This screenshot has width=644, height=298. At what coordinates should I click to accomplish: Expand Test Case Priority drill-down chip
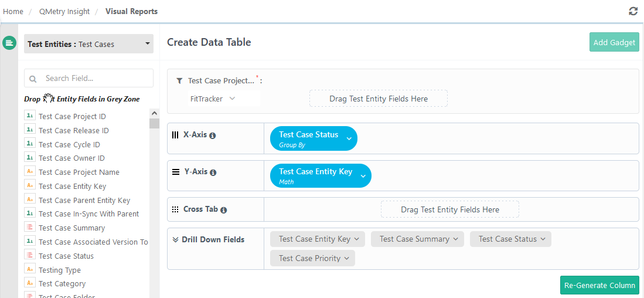coord(346,259)
